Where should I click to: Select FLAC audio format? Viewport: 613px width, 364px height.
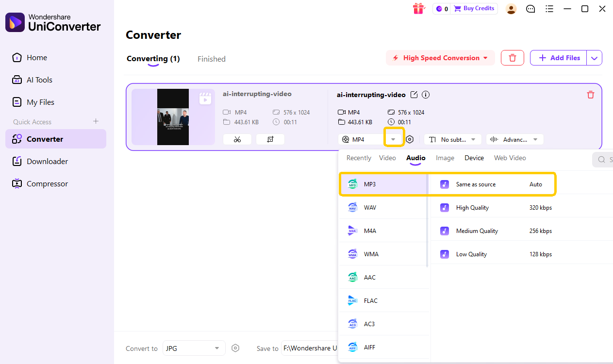tap(383, 300)
